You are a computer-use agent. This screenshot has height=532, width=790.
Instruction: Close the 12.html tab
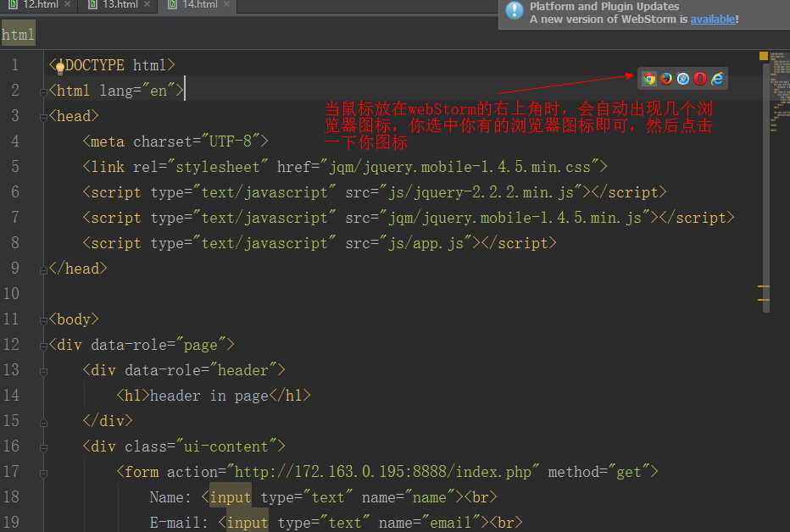click(68, 4)
